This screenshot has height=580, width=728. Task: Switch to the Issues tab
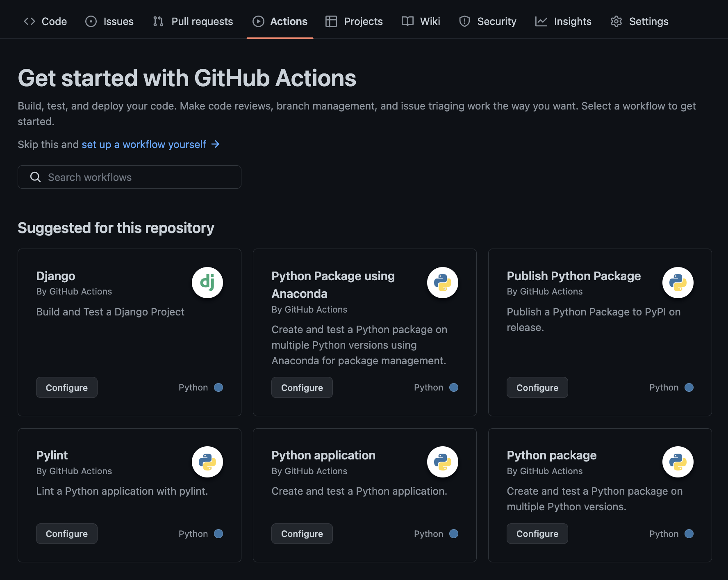tap(109, 21)
